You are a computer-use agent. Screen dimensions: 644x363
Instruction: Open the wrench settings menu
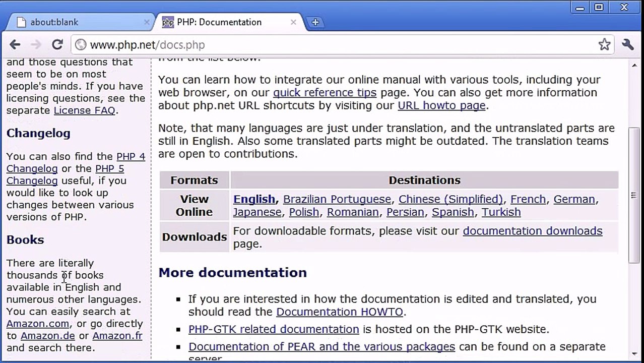tap(627, 44)
